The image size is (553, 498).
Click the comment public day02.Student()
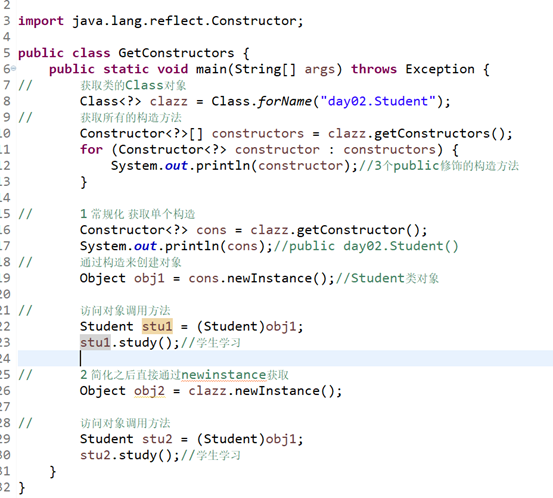click(365, 246)
